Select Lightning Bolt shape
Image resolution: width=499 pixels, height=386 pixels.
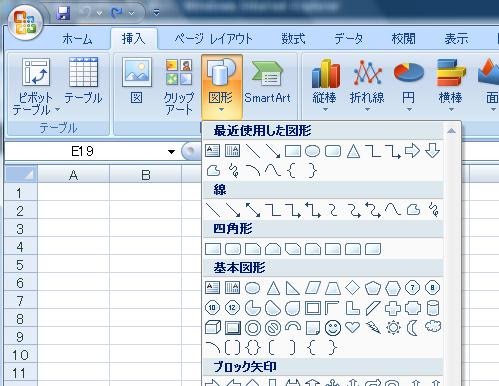coord(373,328)
